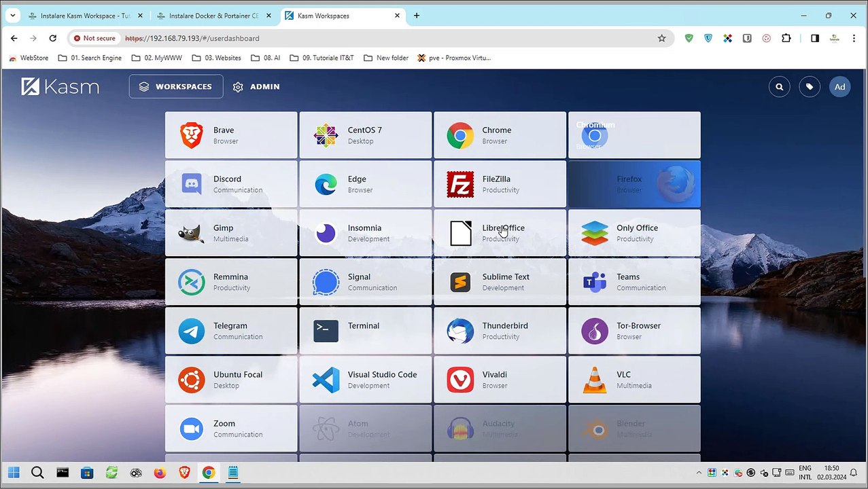Launch the Only Office workspace
Viewport: 868px width, 489px height.
(634, 233)
